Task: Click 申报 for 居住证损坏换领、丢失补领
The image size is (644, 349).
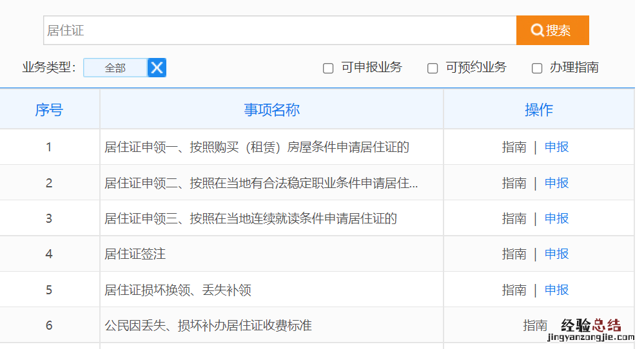Action: (556, 290)
